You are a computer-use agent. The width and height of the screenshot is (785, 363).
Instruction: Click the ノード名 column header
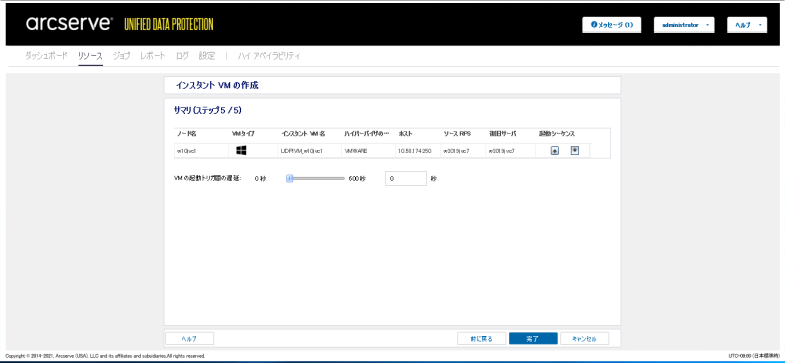tap(186, 134)
